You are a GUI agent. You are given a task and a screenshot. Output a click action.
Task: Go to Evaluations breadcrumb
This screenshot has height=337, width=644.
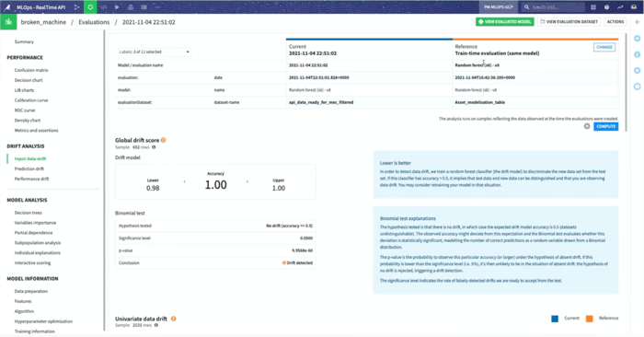[94, 22]
